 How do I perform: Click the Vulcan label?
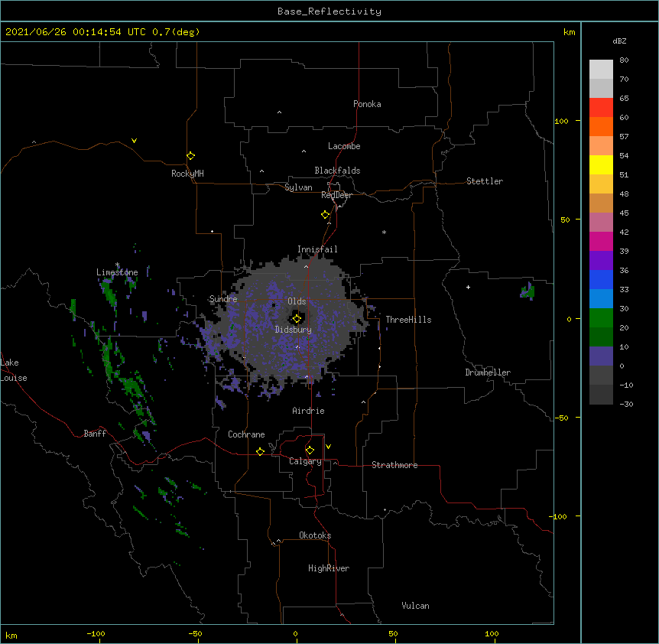[415, 606]
